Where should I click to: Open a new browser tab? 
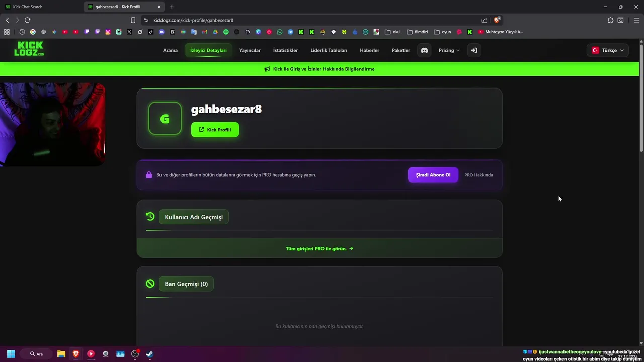tap(172, 7)
